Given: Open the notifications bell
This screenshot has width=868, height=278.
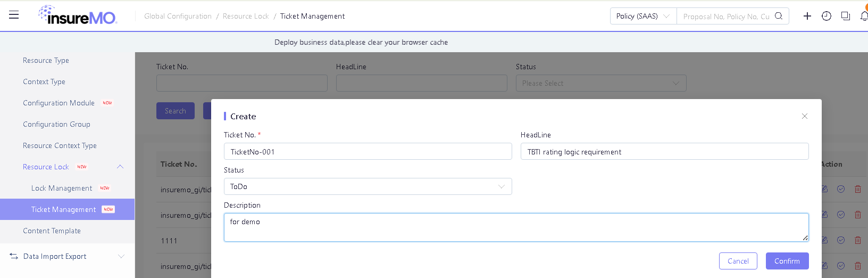Looking at the screenshot, I should click(x=864, y=16).
